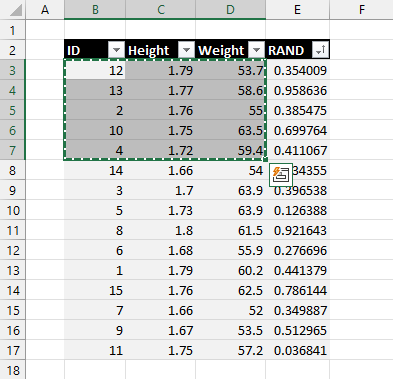Select row 17 header

(13, 350)
